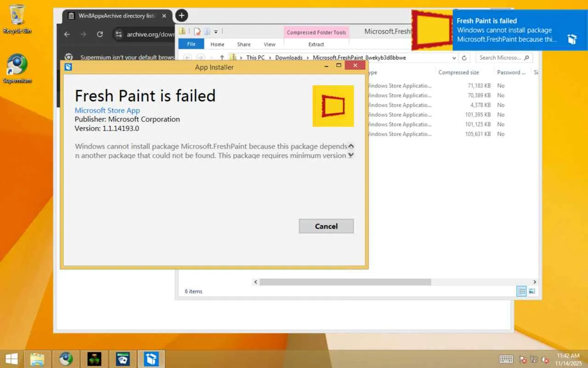Viewport: 588px width, 368px height.
Task: Go back in the Supermium browser
Action: point(67,34)
